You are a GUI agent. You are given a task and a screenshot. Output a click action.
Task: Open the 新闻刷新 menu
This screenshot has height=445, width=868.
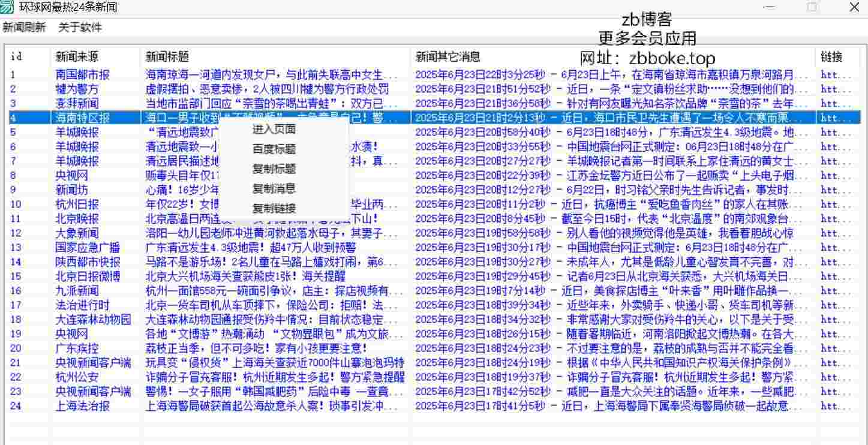24,27
